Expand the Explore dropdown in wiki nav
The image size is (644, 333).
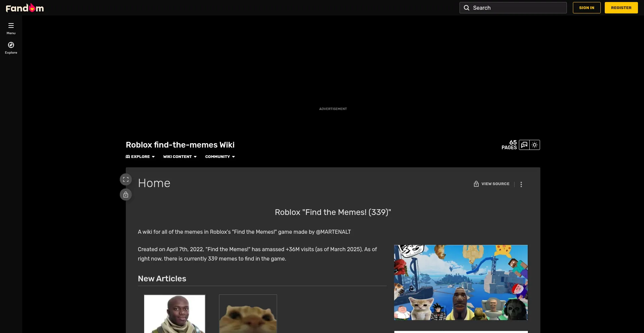click(x=140, y=157)
